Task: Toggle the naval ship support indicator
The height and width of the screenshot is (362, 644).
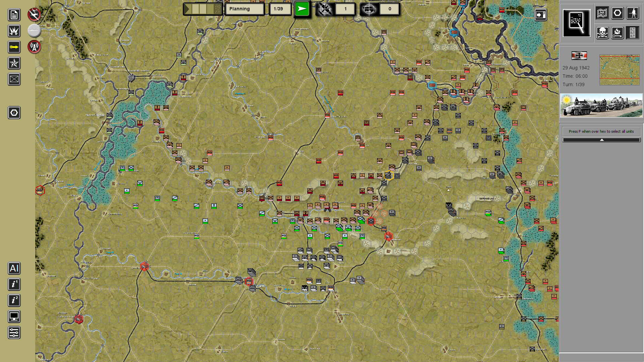Action: [x=34, y=31]
